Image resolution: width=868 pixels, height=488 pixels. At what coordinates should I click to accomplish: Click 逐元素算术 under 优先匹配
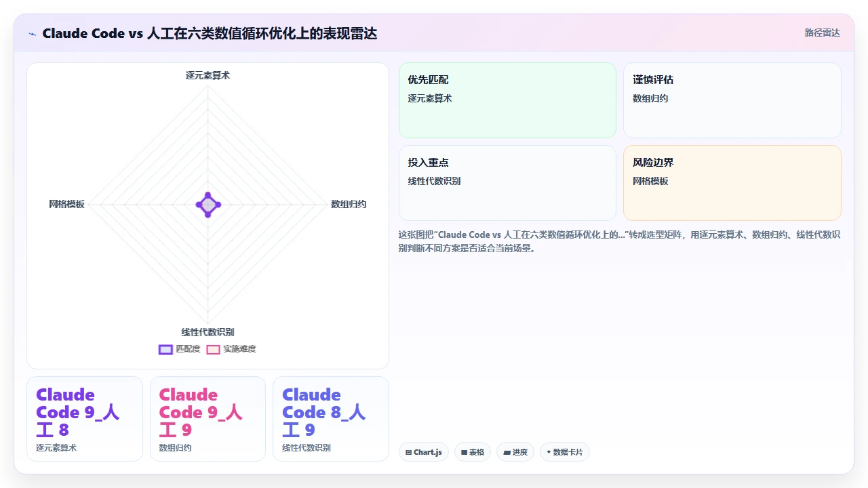pyautogui.click(x=430, y=98)
